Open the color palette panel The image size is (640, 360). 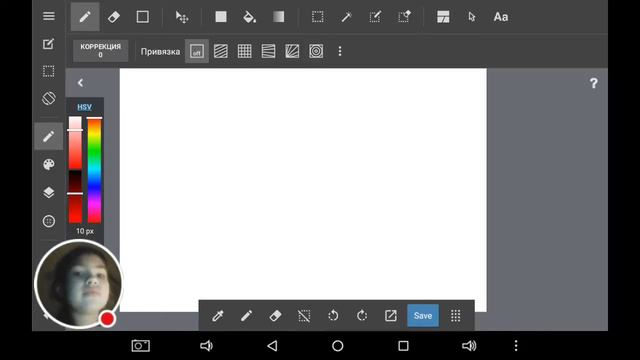49,164
